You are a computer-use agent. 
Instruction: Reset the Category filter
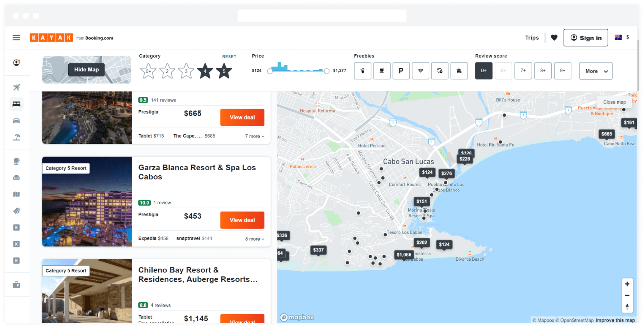pyautogui.click(x=229, y=57)
